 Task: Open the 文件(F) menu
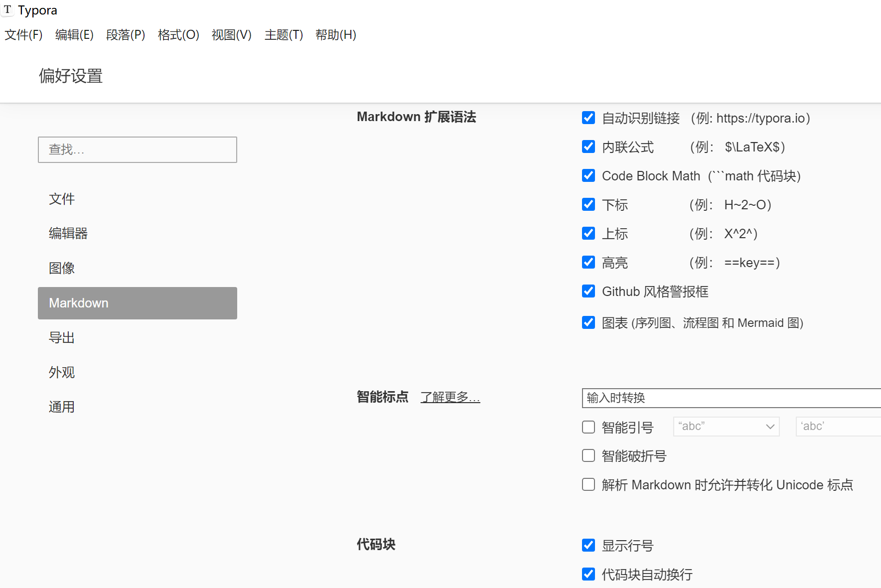tap(23, 35)
